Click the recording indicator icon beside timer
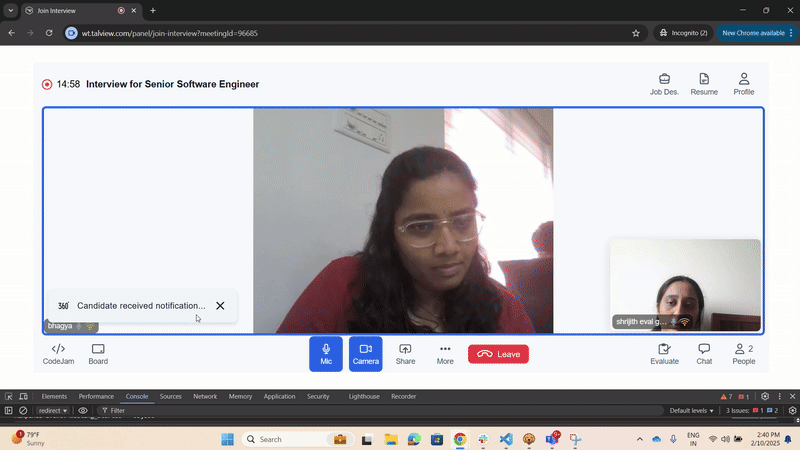800x450 pixels. pyautogui.click(x=47, y=84)
